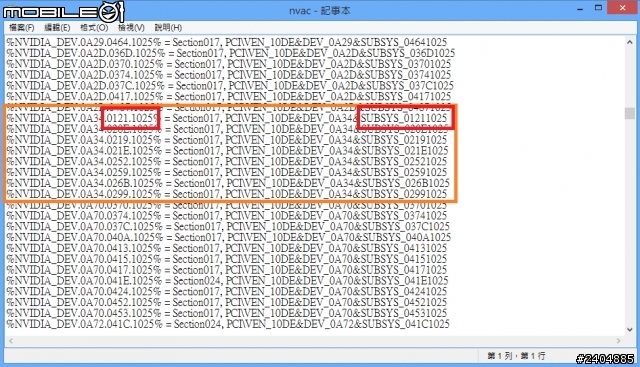Open the 說明(H) Help menu
This screenshot has width=640, height=367.
(x=168, y=28)
